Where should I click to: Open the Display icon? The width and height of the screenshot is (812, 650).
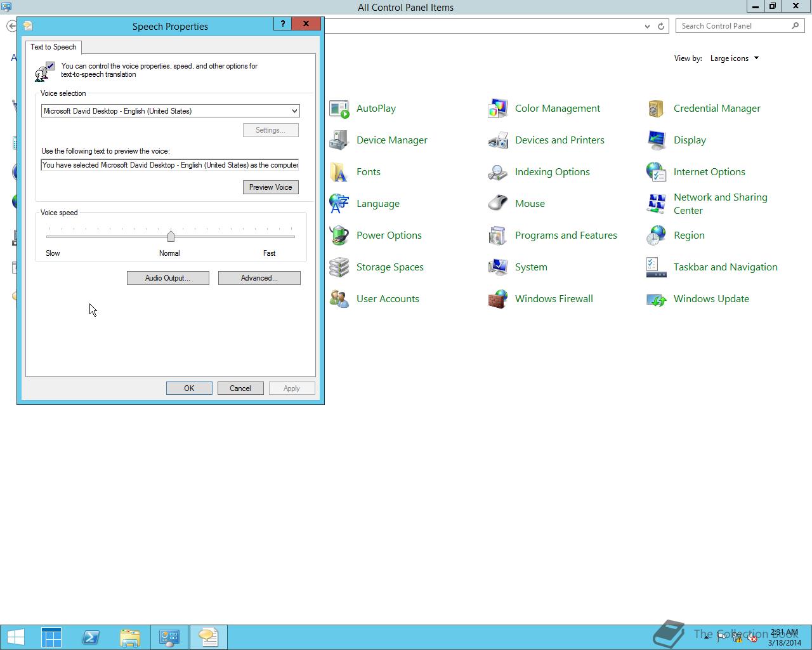pos(657,140)
